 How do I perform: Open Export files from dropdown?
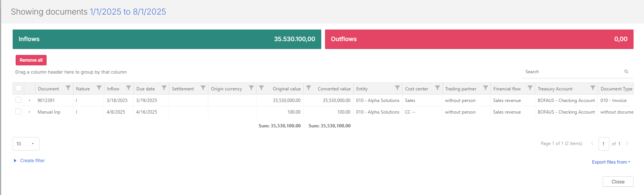coord(610,162)
